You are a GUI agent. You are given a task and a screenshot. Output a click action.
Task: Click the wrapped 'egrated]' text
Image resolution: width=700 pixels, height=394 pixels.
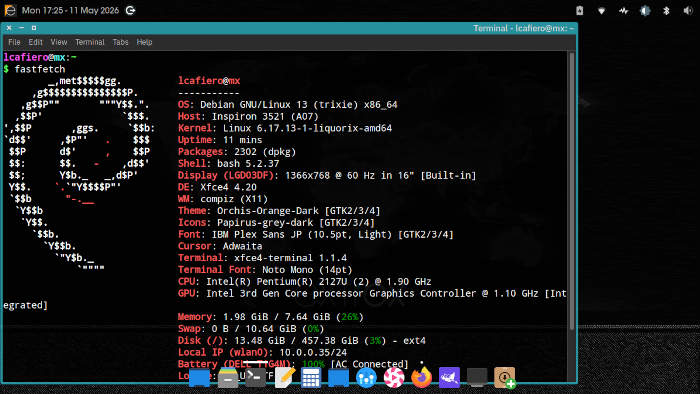coord(25,305)
